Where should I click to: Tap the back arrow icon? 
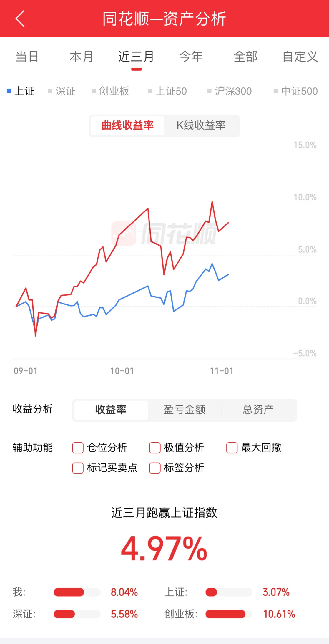[x=20, y=19]
